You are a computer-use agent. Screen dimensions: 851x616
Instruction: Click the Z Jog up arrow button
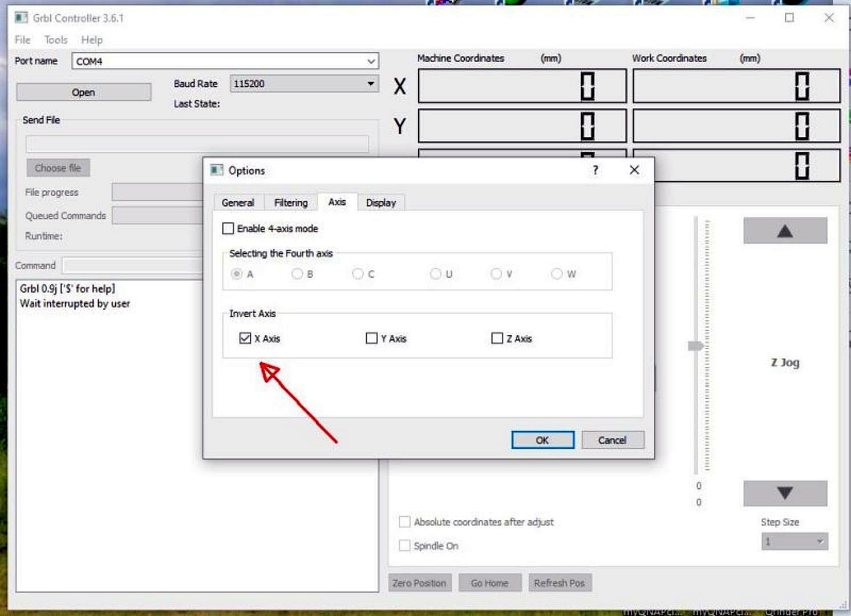click(x=785, y=231)
